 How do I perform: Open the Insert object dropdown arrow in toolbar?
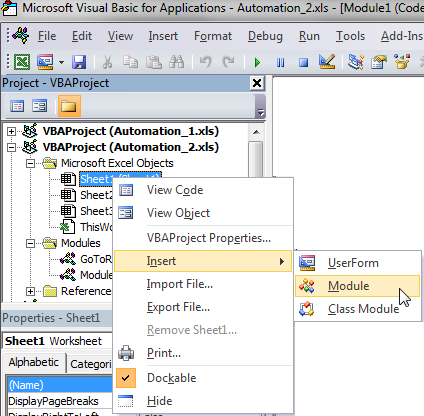[x=61, y=62]
